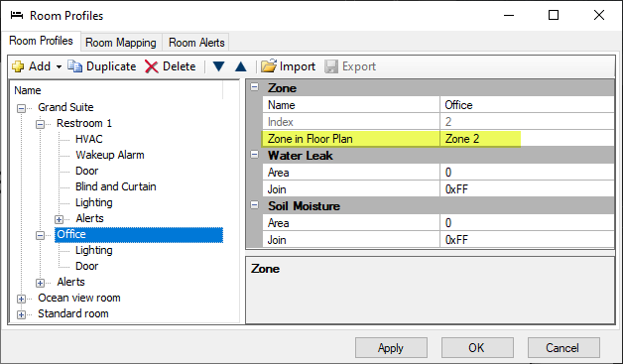Select Grand Suite in the tree
Image resolution: width=623 pixels, height=364 pixels.
pyautogui.click(x=65, y=107)
